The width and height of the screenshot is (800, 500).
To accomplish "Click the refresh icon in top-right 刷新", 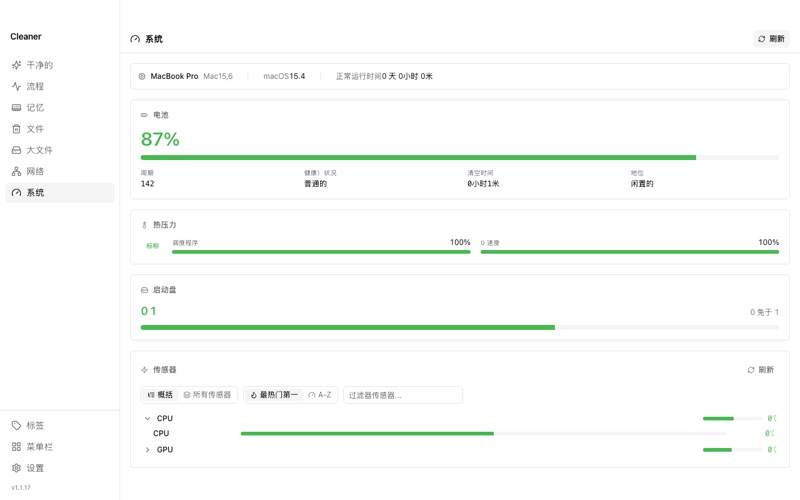I will pyautogui.click(x=762, y=39).
